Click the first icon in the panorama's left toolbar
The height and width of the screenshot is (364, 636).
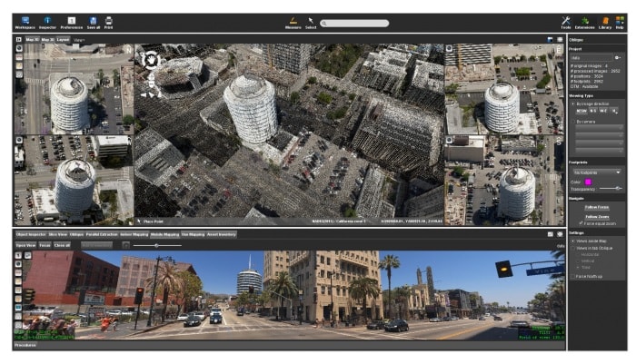click(19, 255)
